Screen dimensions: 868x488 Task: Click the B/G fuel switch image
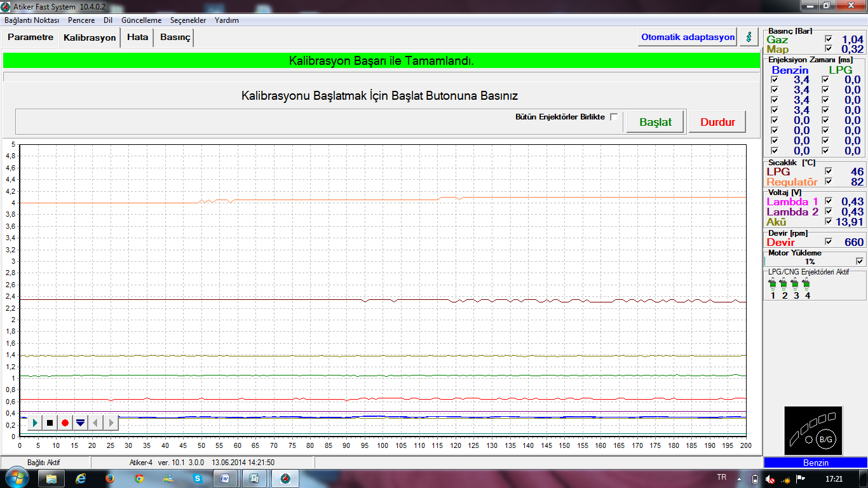pyautogui.click(x=815, y=430)
